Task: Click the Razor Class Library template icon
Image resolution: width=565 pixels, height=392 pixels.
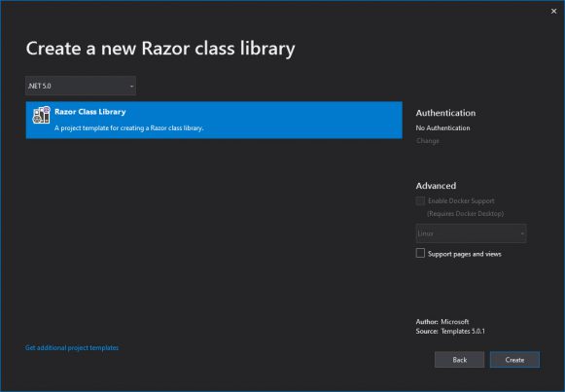Action: [41, 115]
